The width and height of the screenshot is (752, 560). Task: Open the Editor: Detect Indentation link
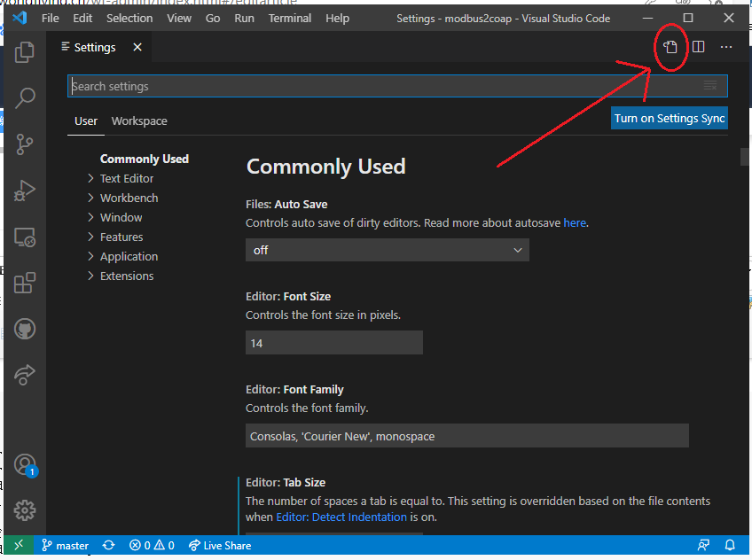point(341,517)
